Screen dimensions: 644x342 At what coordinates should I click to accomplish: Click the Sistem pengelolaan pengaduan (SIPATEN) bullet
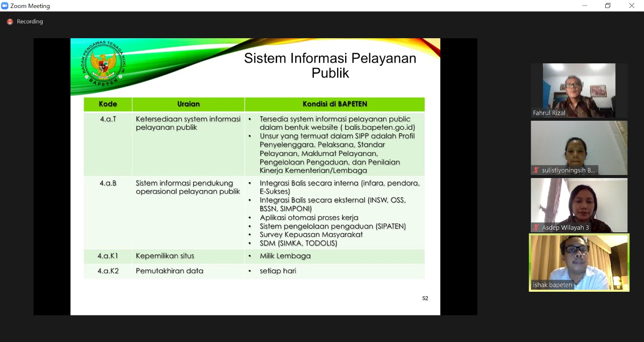click(333, 226)
